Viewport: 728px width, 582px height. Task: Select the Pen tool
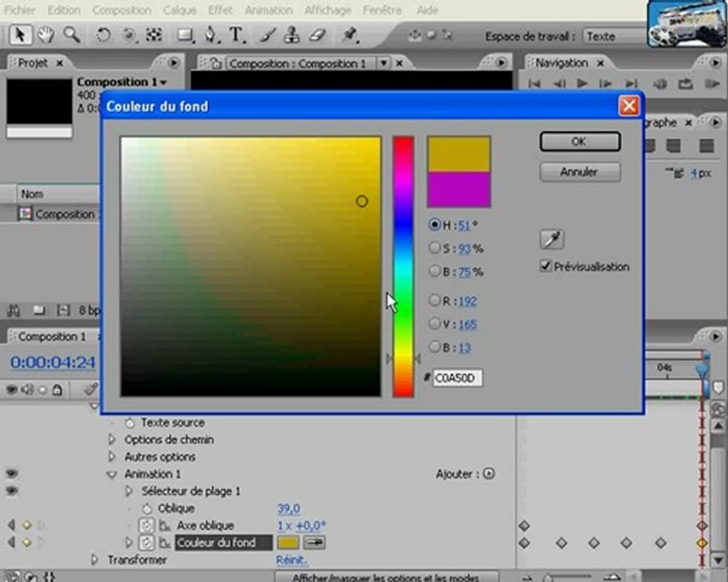(211, 35)
